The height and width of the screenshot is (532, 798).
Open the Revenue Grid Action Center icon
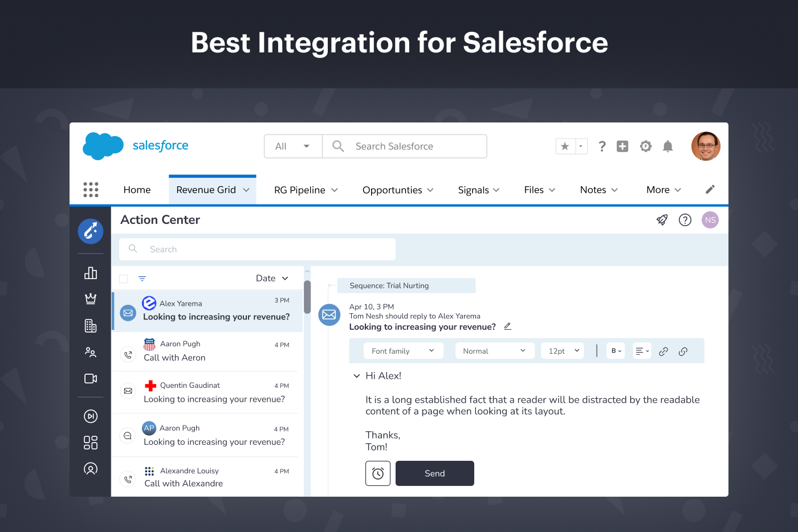click(90, 231)
